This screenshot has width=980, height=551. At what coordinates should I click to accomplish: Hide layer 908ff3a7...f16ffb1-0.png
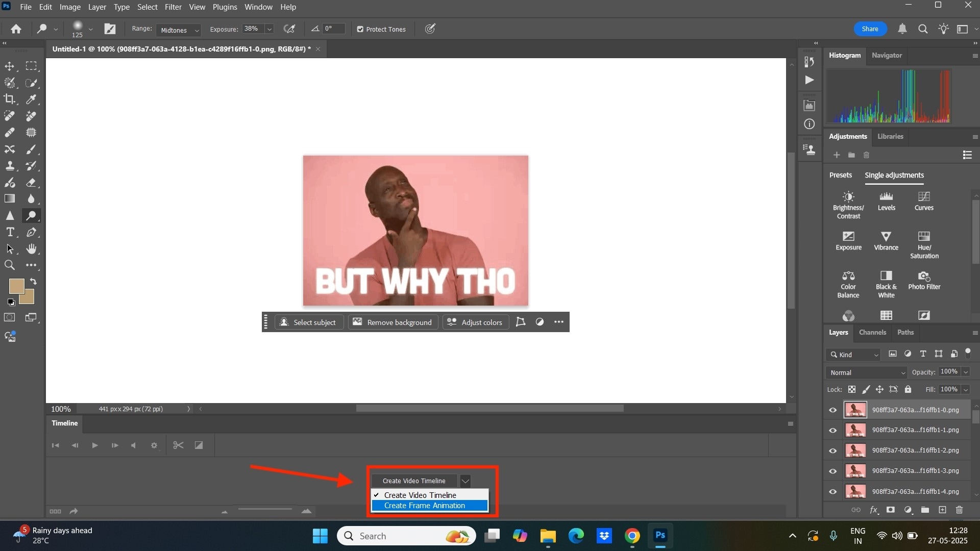(x=833, y=410)
